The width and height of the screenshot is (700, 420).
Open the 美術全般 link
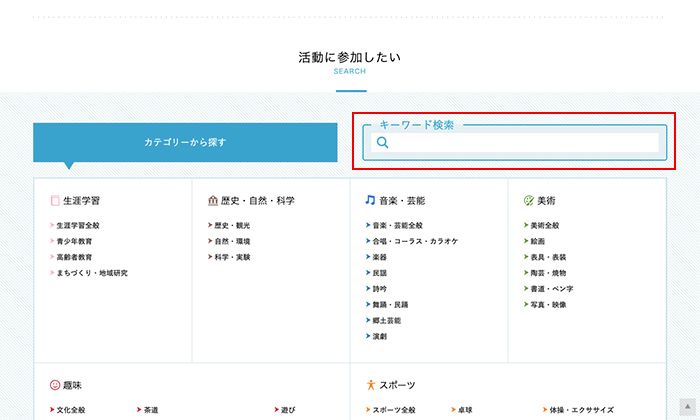tap(545, 225)
